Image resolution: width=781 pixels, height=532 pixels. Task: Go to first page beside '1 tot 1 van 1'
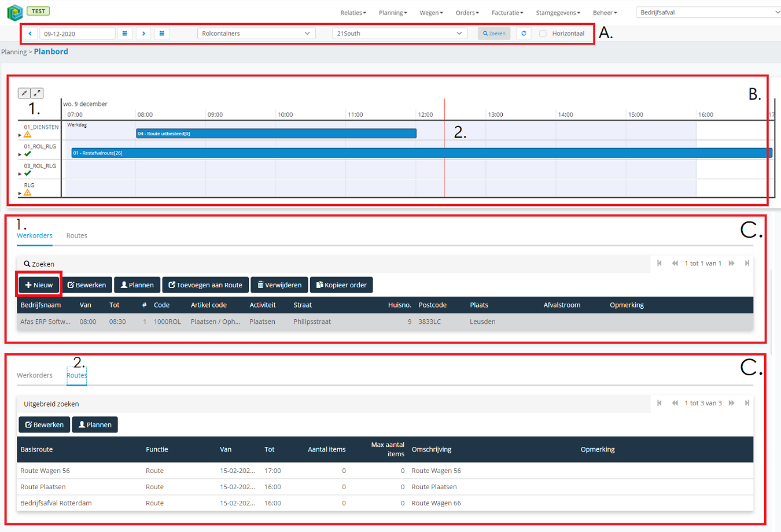click(660, 263)
